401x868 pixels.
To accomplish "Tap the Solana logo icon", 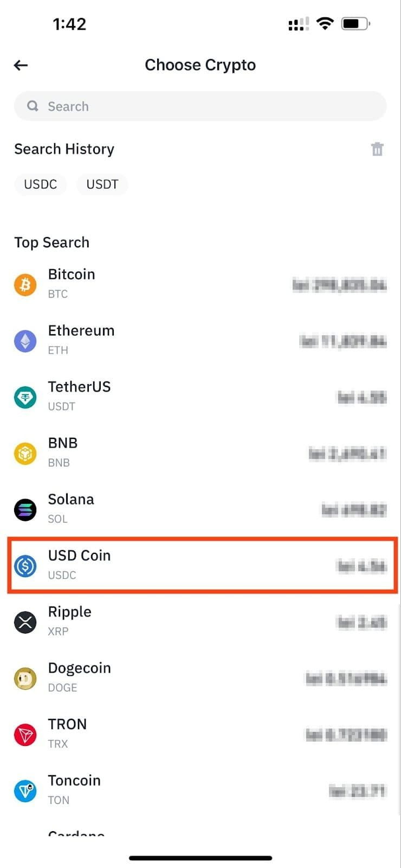I will click(25, 510).
